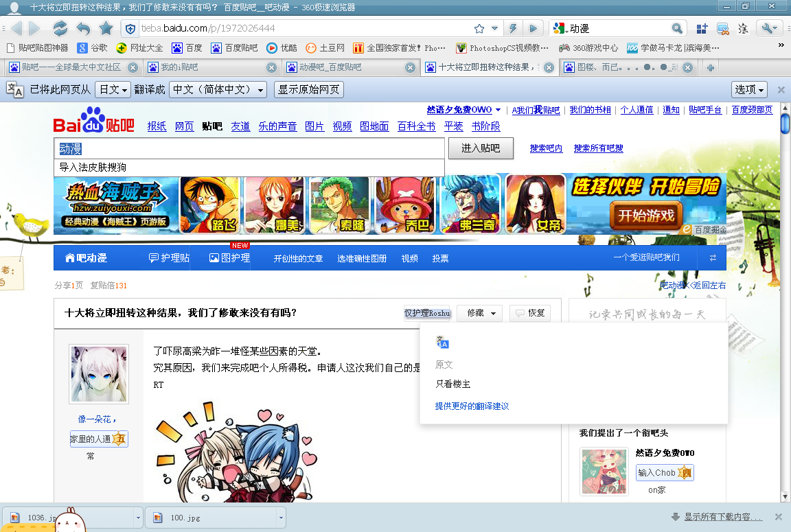
Task: Open the 优酷 bookmark
Action: [282, 48]
